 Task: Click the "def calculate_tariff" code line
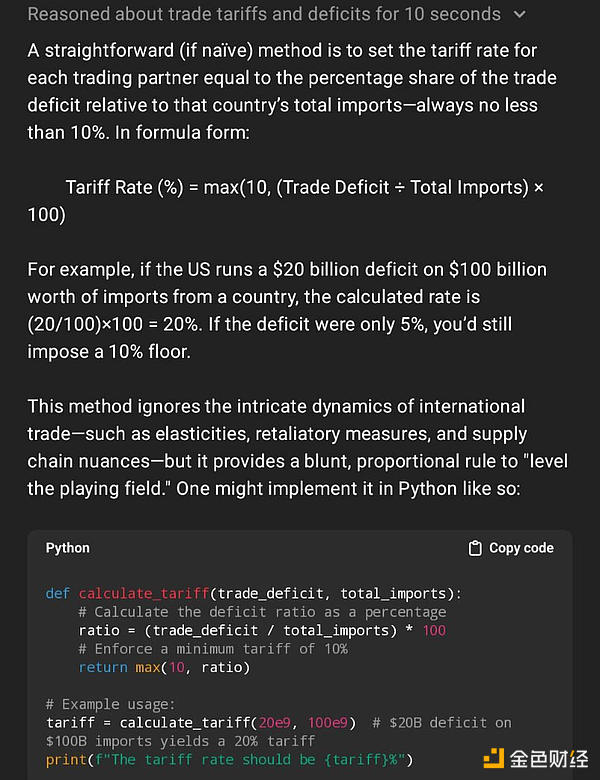pyautogui.click(x=254, y=593)
